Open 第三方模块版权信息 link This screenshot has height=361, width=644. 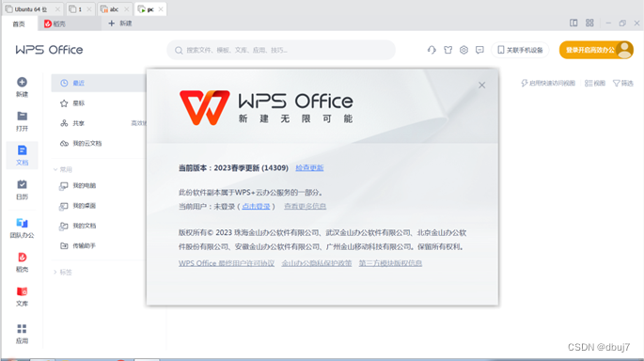click(390, 263)
